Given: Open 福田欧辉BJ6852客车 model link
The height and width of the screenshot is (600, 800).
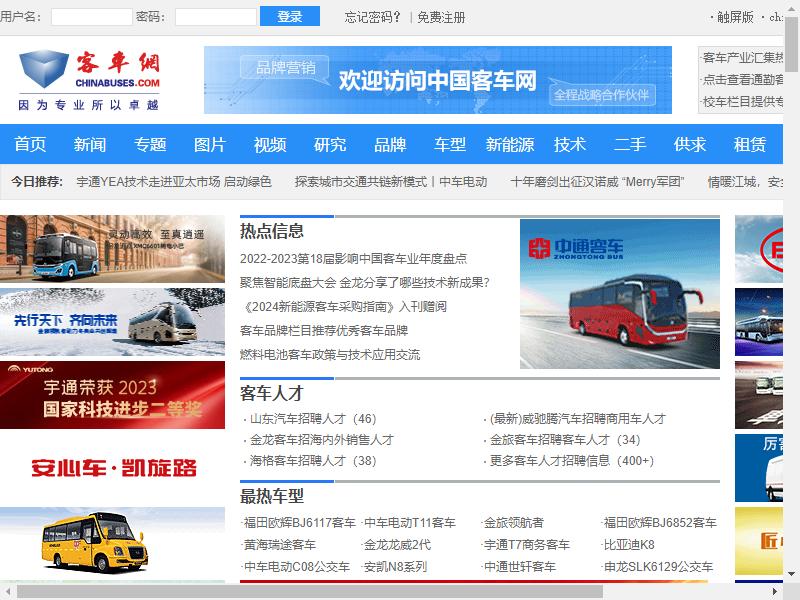Looking at the screenshot, I should click(660, 522).
